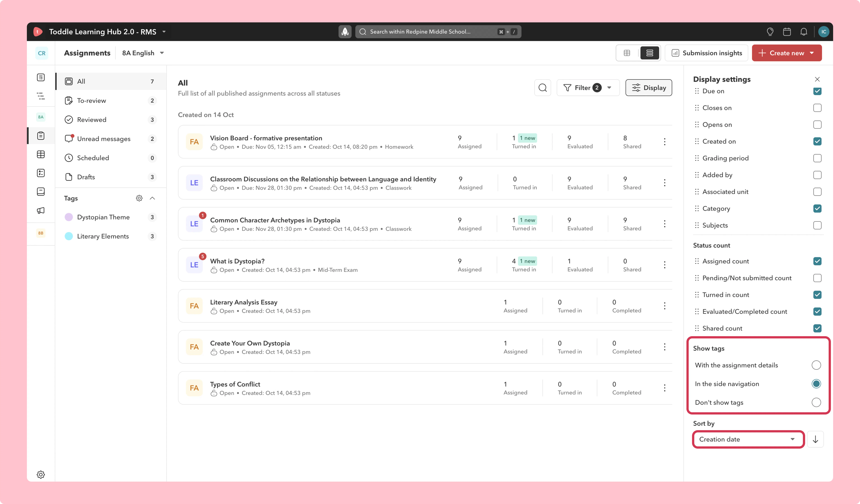Open Common Character Archetypes in Dystopia

[x=275, y=220]
